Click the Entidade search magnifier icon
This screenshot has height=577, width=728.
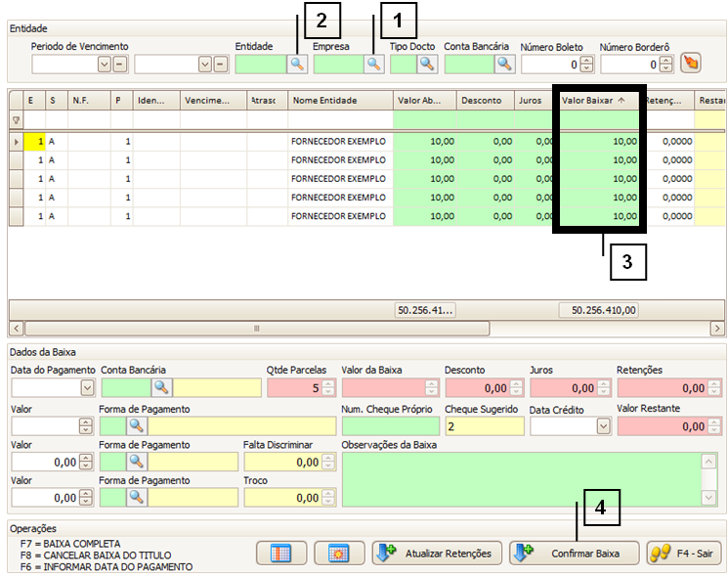297,65
